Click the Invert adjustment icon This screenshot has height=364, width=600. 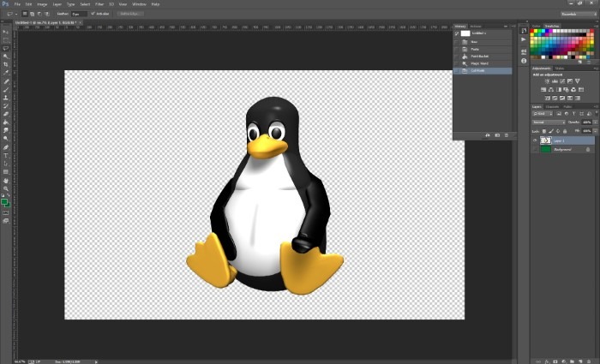click(x=548, y=98)
